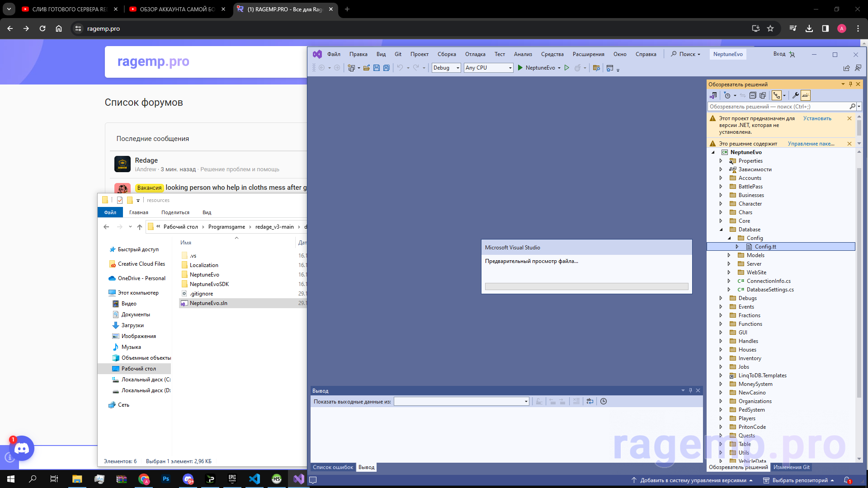Expand the Models folder in Solution Explorer

coord(729,255)
